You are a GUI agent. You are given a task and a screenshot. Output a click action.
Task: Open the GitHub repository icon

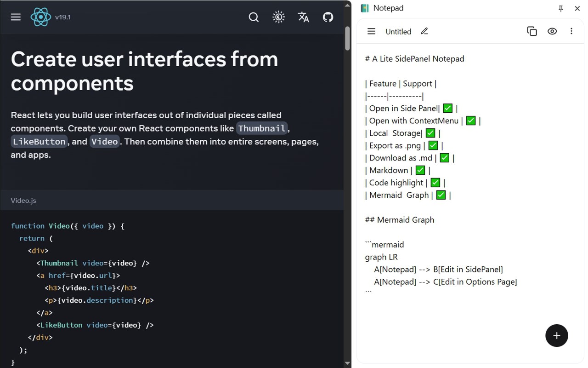[328, 17]
